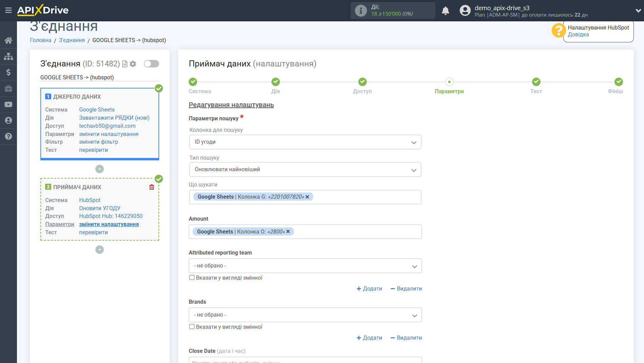Viewport: 644px width, 363px height.
Task: Open the Attributed reporting team dropdown
Action: [x=305, y=266]
